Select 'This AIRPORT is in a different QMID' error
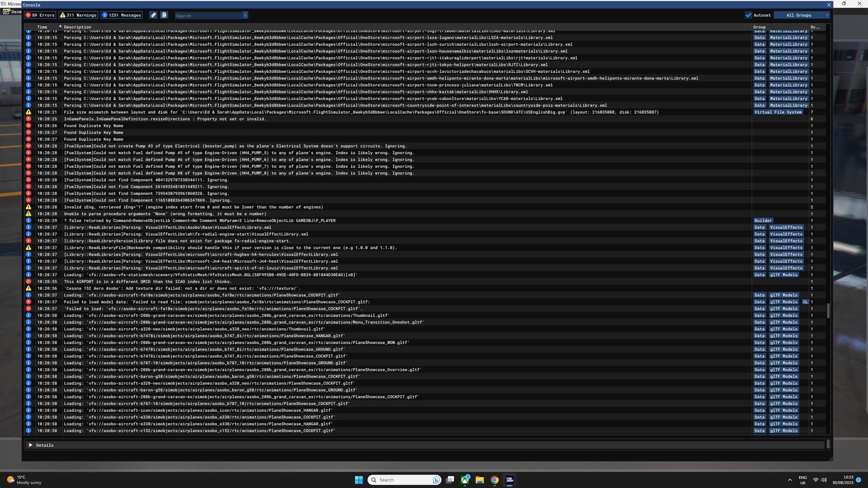The width and height of the screenshot is (868, 488). 425,282
